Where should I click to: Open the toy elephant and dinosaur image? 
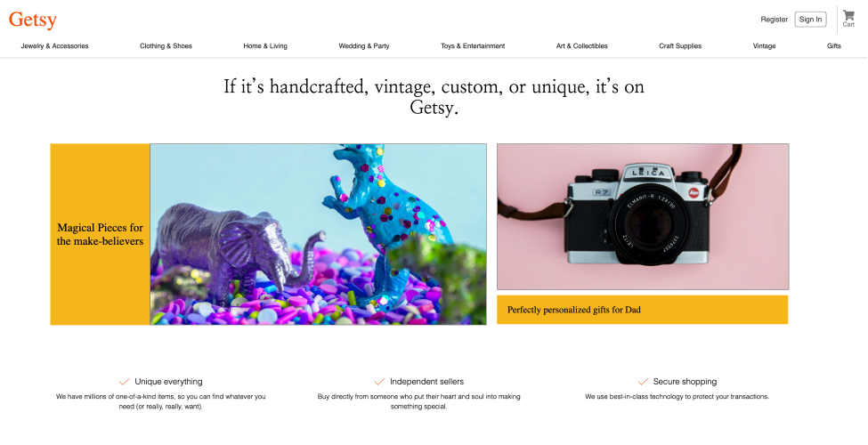(319, 234)
